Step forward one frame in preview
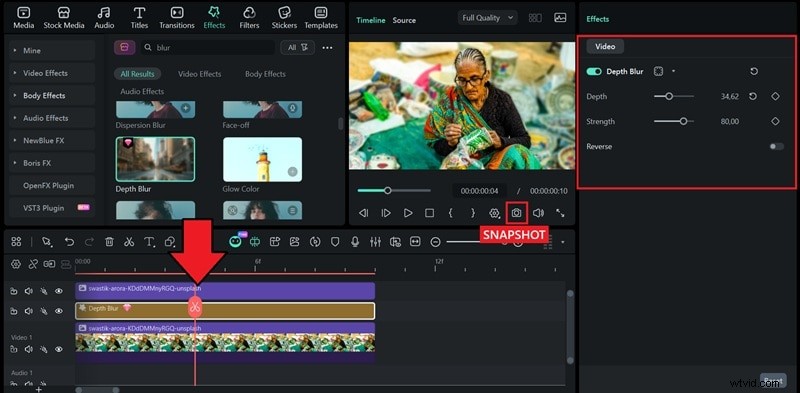 (386, 213)
